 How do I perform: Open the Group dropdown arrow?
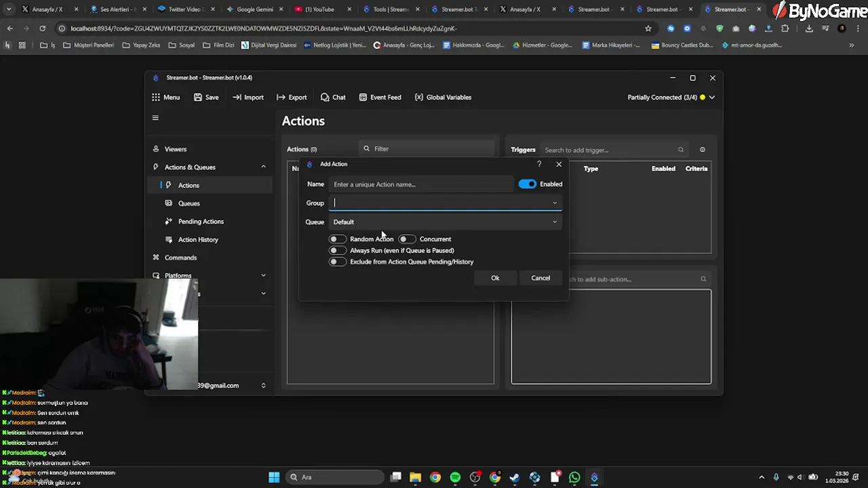tap(555, 203)
